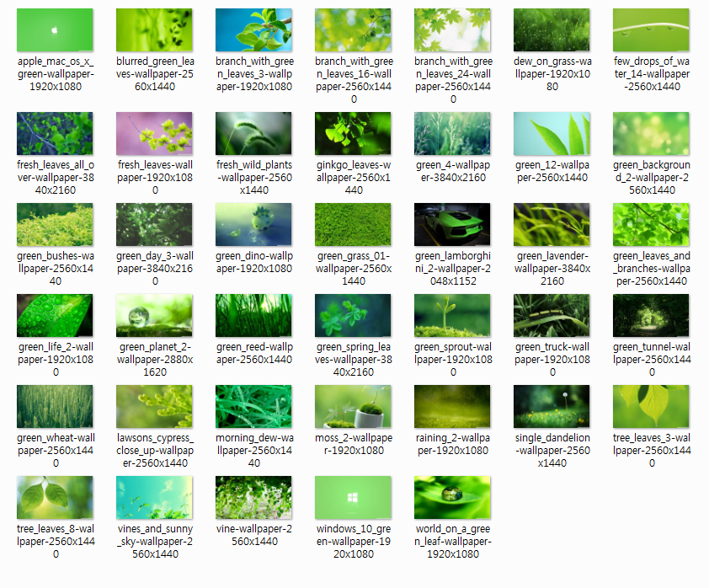
Task: Open the blurred_green_leaves wallpaper thumbnail
Action: 154,29
